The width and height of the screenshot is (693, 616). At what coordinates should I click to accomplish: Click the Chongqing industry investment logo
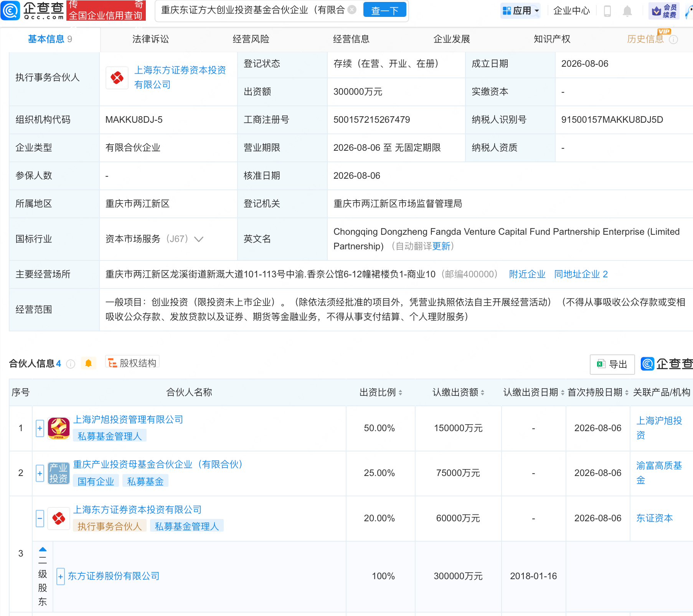coord(59,473)
